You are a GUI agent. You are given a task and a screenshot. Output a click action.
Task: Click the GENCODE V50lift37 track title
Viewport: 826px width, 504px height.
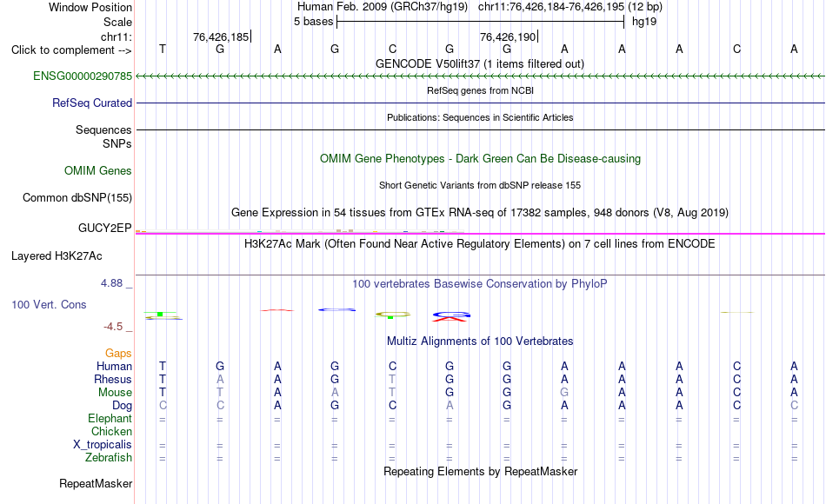[x=480, y=63]
